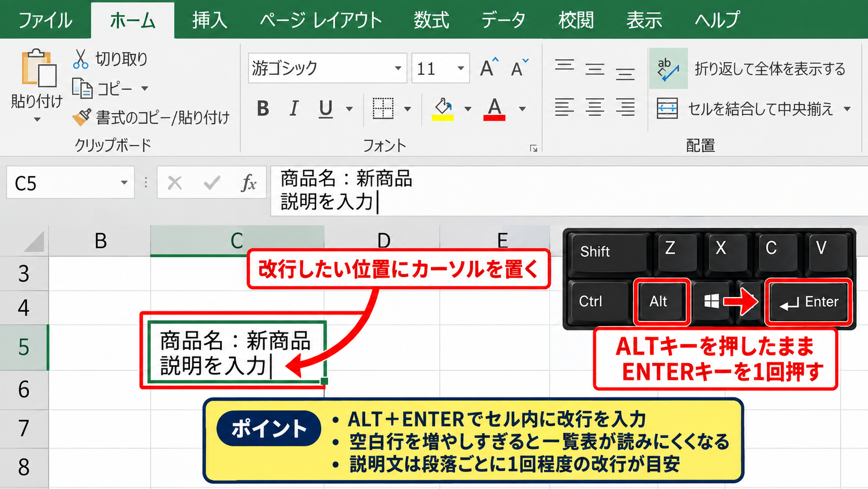This screenshot has width=868, height=489.
Task: Open the 表示 ribbon tab
Action: (644, 20)
